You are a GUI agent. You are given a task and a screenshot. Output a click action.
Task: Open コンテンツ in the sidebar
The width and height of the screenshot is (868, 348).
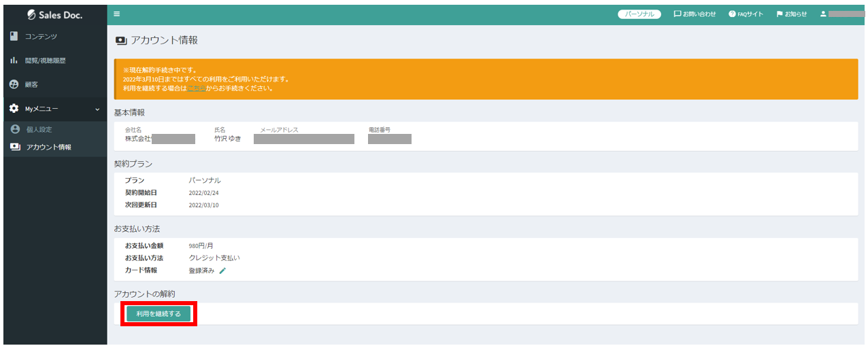pos(41,36)
